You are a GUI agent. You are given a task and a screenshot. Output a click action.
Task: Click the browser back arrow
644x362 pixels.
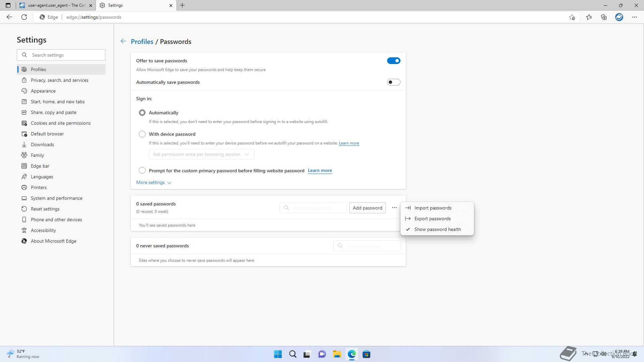coord(9,17)
